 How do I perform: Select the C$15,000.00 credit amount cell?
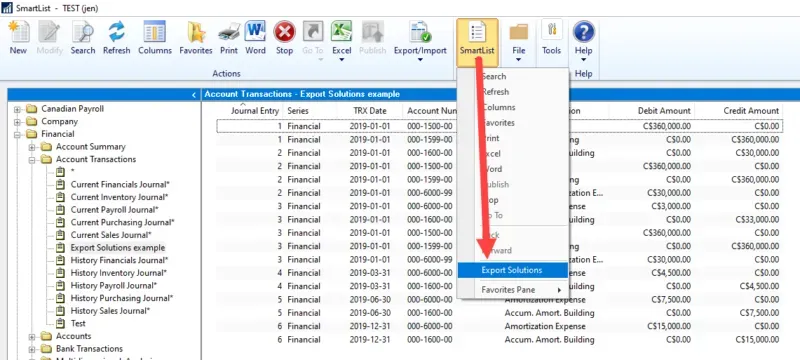tap(757, 339)
